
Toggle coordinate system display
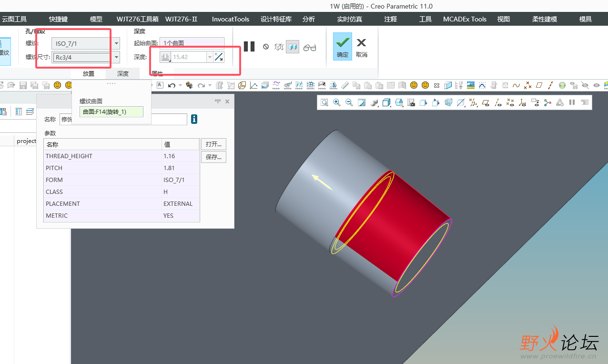[523, 102]
